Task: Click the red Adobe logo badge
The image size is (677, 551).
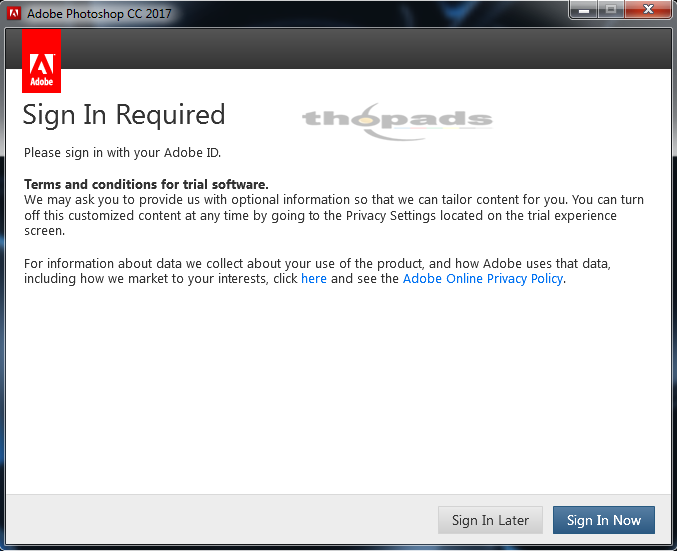Action: (x=41, y=61)
